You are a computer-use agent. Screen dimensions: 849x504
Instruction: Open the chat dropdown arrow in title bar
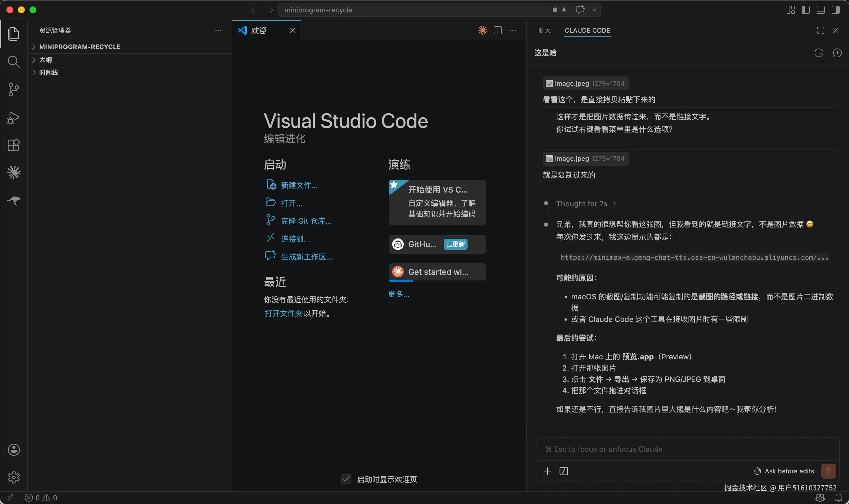point(594,10)
